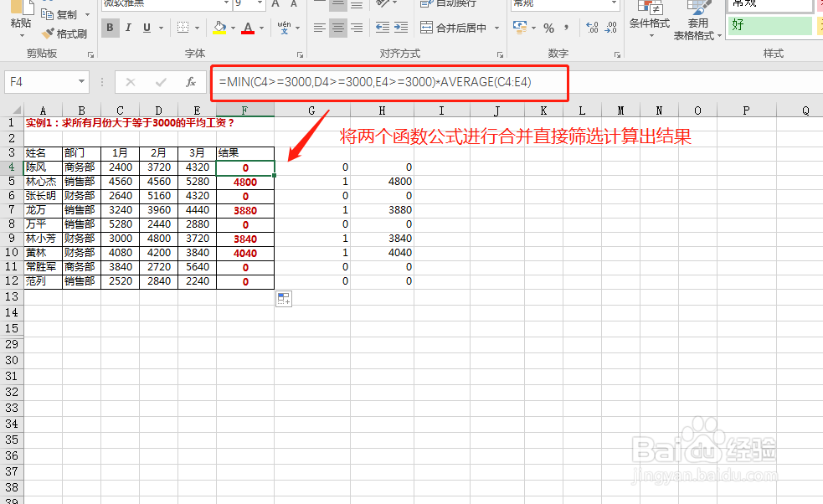Viewport: 823px width, 504px height.
Task: Select column F header
Action: (x=245, y=111)
